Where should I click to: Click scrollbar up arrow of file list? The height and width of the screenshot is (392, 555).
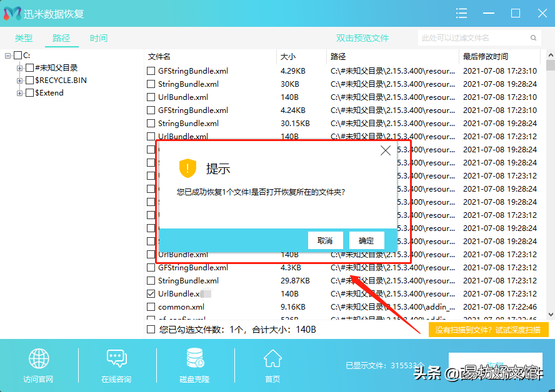tap(551, 55)
